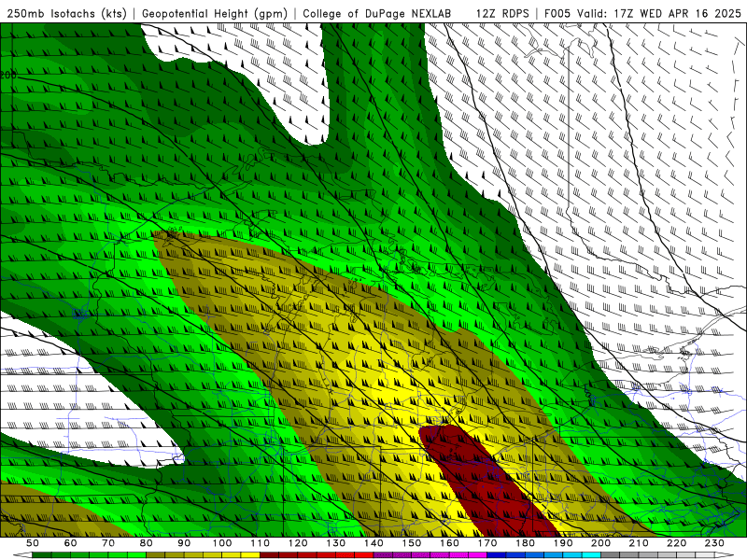Click the 150 value on the color scale
The height and width of the screenshot is (560, 747).
(x=412, y=543)
